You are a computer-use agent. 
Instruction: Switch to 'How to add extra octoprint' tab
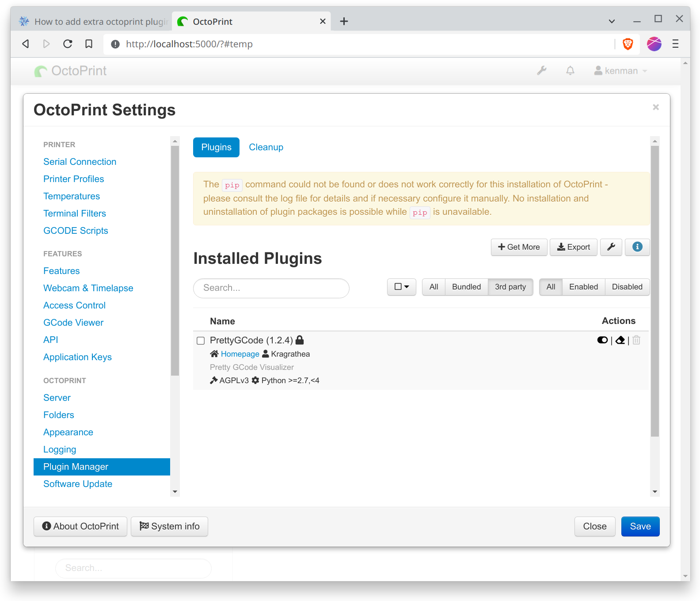click(94, 21)
